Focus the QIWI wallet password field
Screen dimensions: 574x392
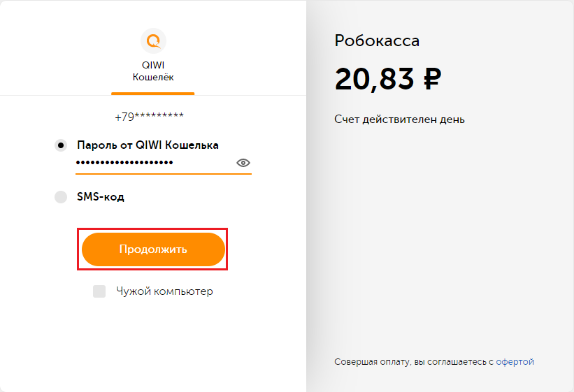tap(154, 163)
